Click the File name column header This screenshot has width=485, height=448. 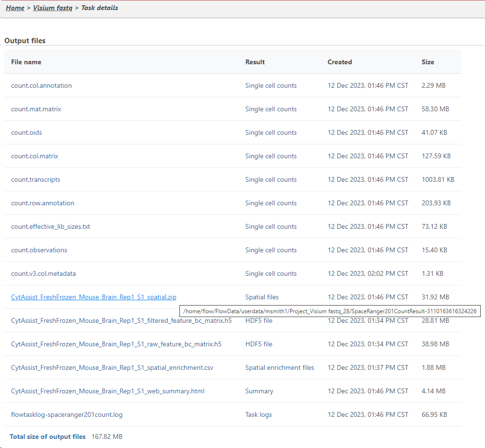point(26,62)
